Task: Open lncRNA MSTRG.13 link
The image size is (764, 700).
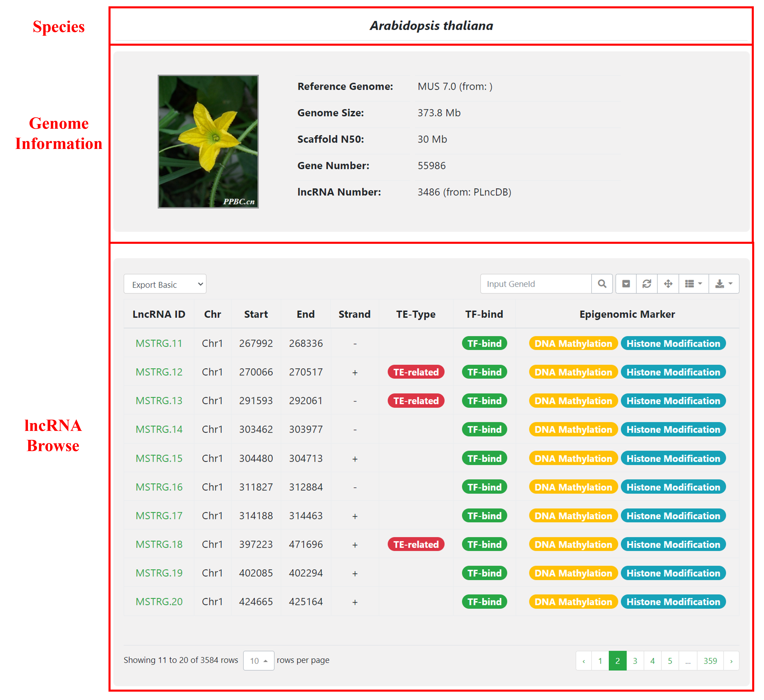Action: click(159, 401)
